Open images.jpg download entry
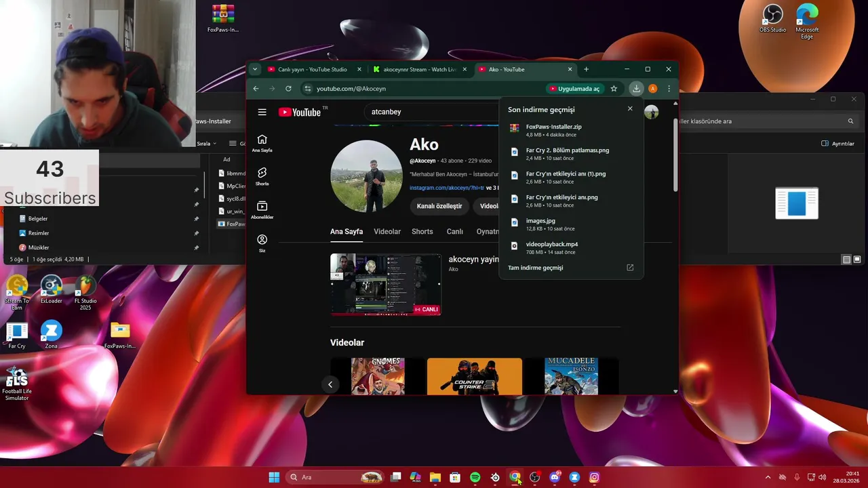 571,224
